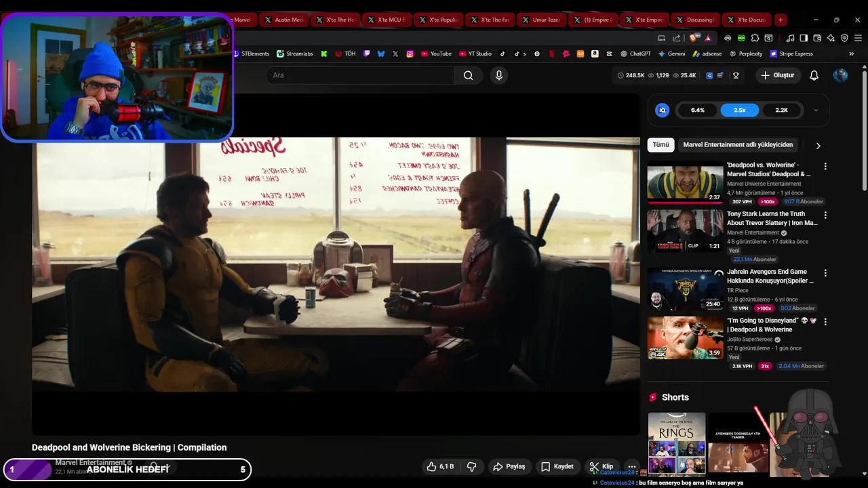
Task: Select the 2.2K pill in IQ panel
Action: 782,110
